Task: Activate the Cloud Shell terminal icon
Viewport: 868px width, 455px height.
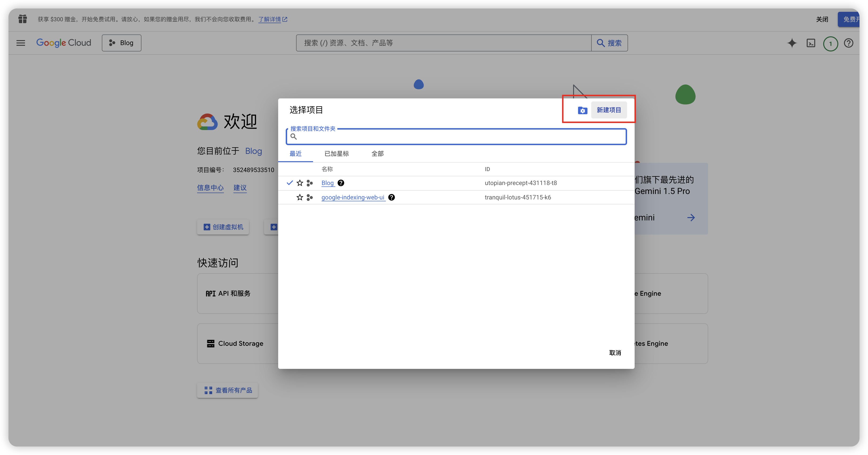Action: pyautogui.click(x=811, y=43)
